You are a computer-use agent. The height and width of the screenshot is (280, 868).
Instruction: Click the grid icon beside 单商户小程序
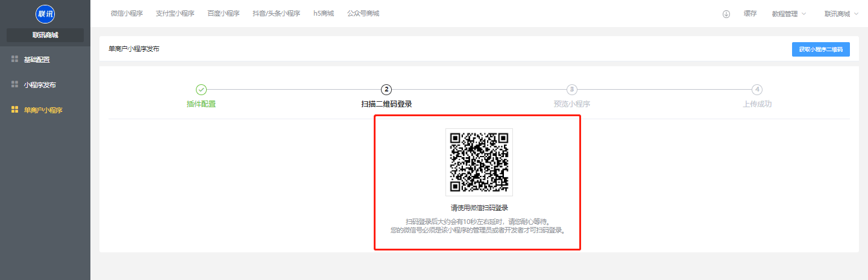[14, 110]
